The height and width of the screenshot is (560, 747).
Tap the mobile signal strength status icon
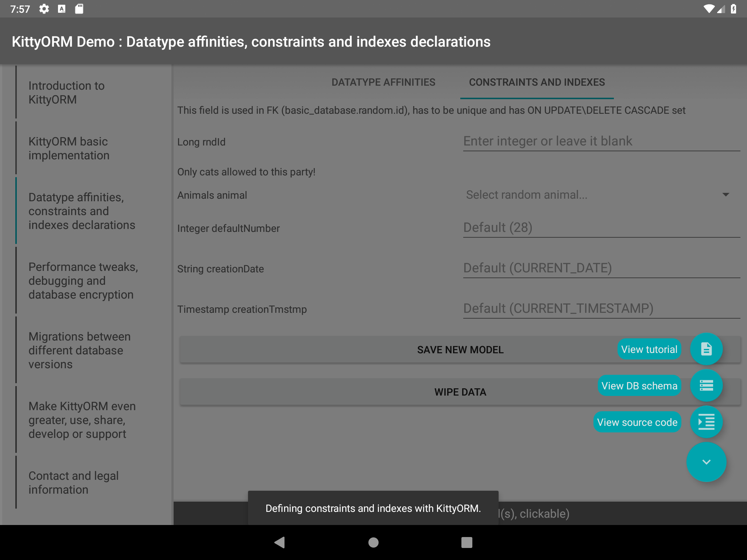click(x=721, y=9)
